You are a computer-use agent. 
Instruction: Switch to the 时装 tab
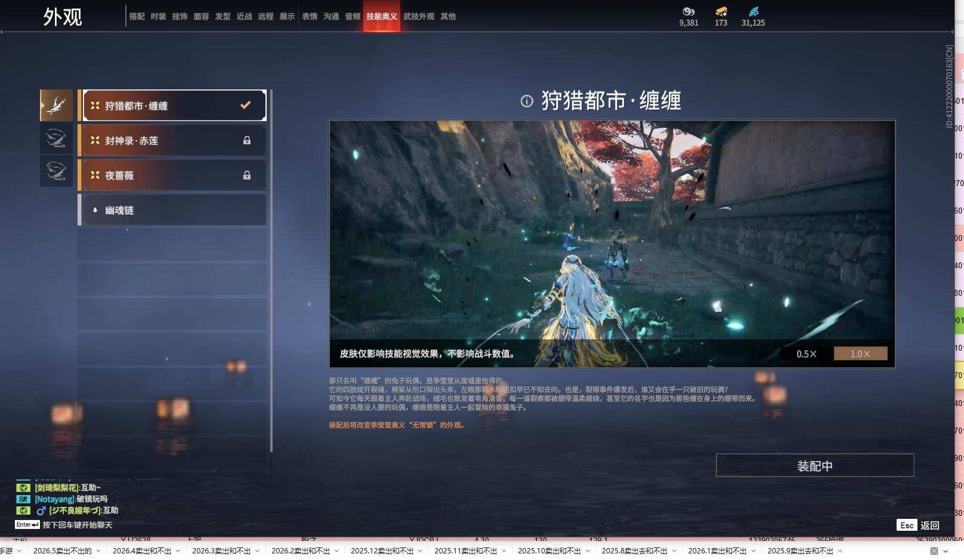(x=158, y=17)
